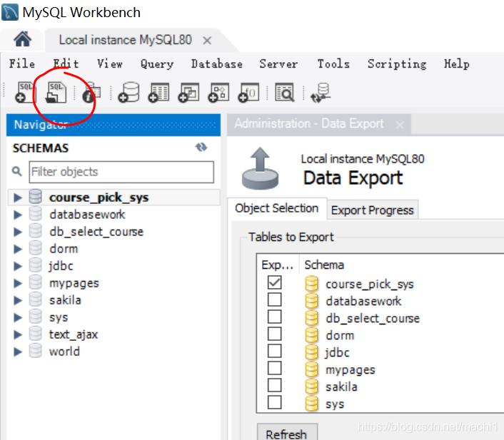
Task: Create a new table icon
Action: (x=158, y=93)
